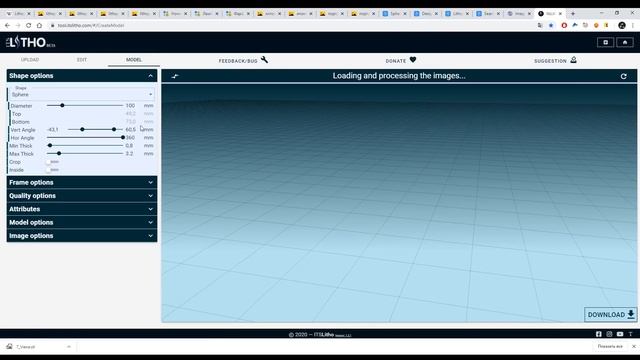Click the Hor Angle slider handle

(123, 138)
